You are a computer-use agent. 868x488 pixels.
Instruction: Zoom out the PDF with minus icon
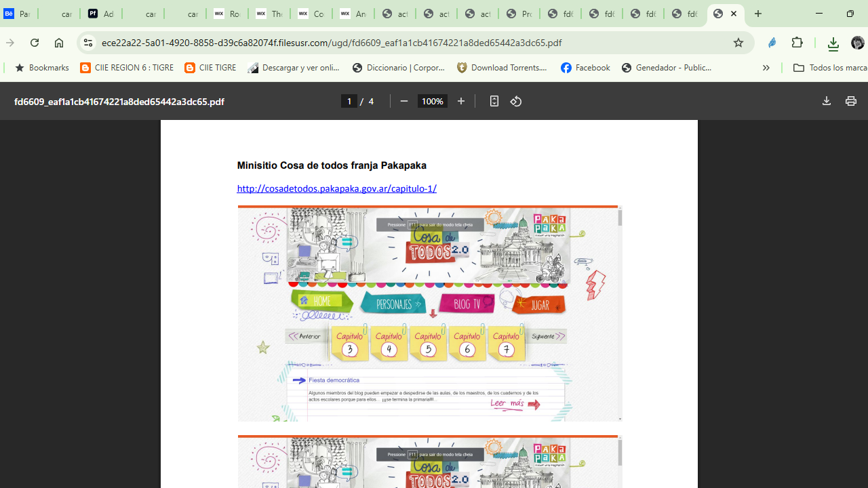click(404, 101)
